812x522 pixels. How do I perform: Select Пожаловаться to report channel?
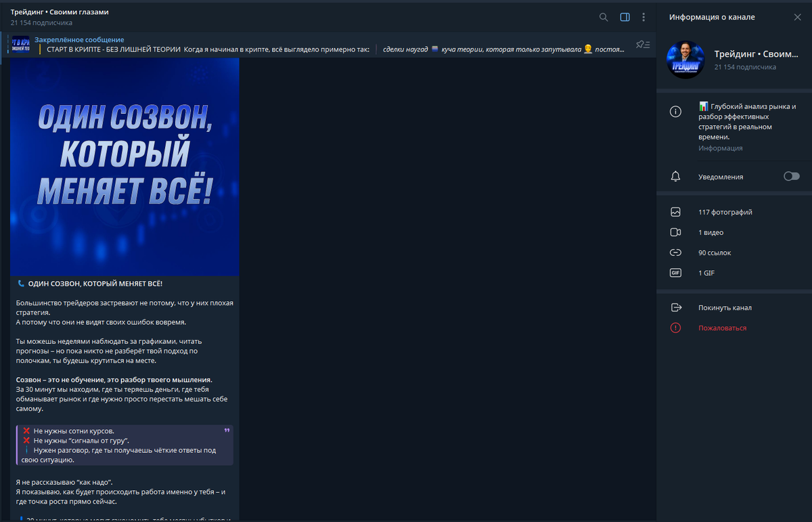click(722, 328)
